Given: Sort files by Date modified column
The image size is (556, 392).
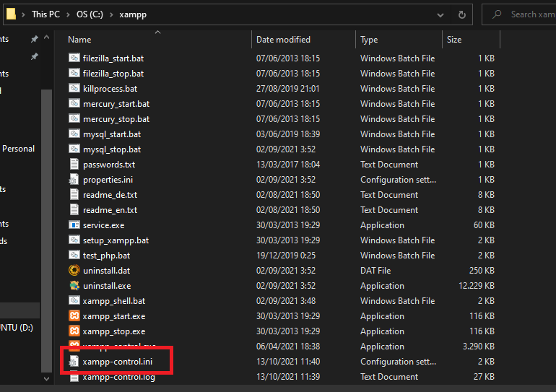Looking at the screenshot, I should click(x=283, y=40).
